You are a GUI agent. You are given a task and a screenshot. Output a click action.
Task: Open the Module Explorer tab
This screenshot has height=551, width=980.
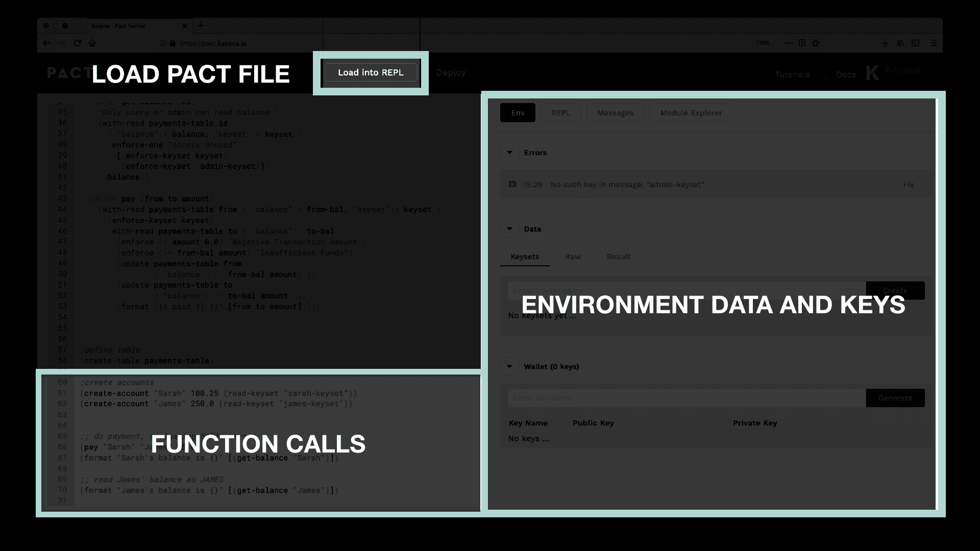click(x=691, y=113)
